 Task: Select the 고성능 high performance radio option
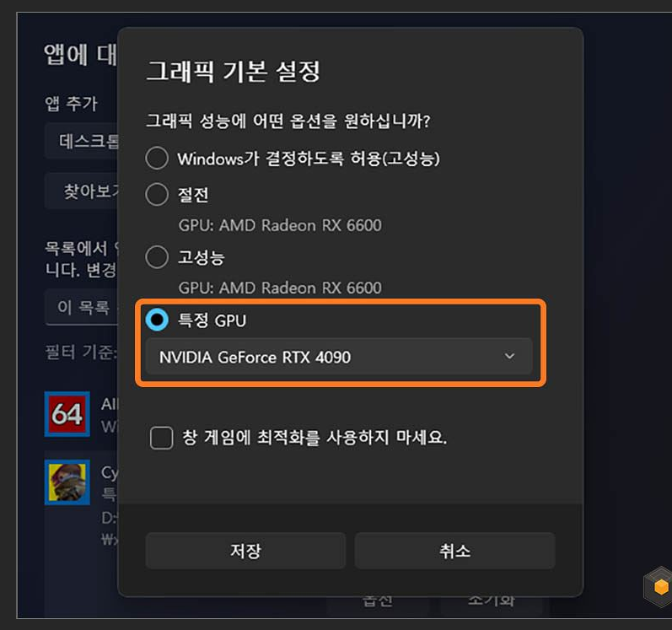(x=157, y=257)
